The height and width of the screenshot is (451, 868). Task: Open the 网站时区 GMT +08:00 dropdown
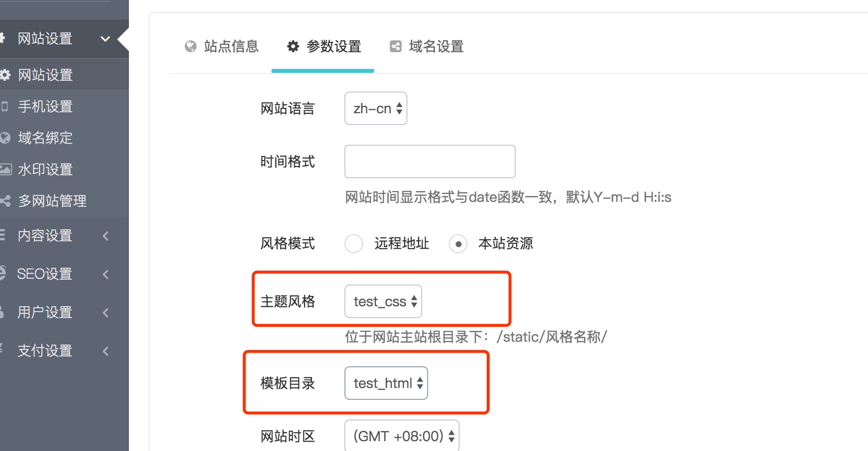[402, 436]
